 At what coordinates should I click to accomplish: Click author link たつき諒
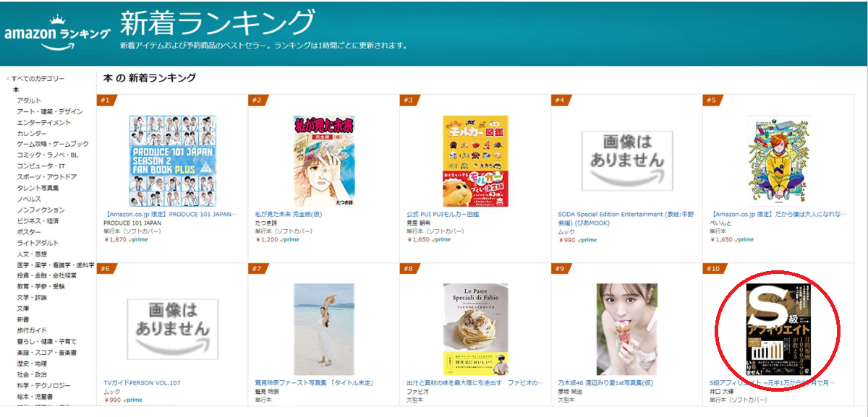click(x=267, y=223)
